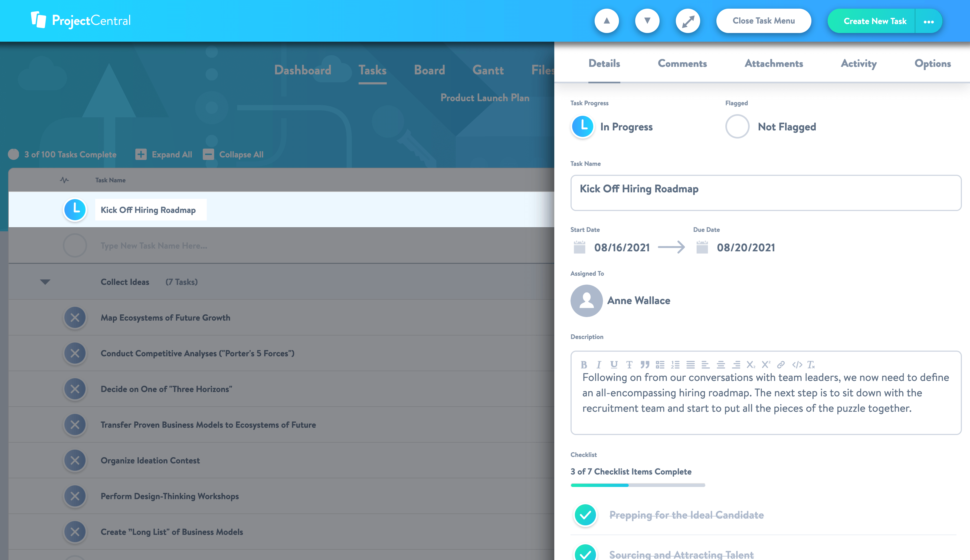This screenshot has width=970, height=560.
Task: Uncheck Sourcing and Attracting Talent item
Action: click(x=585, y=553)
